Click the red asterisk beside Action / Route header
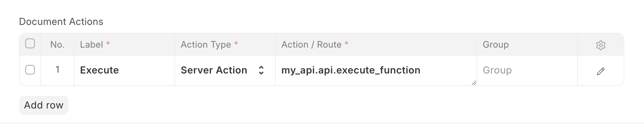This screenshot has width=644, height=135. click(x=346, y=44)
